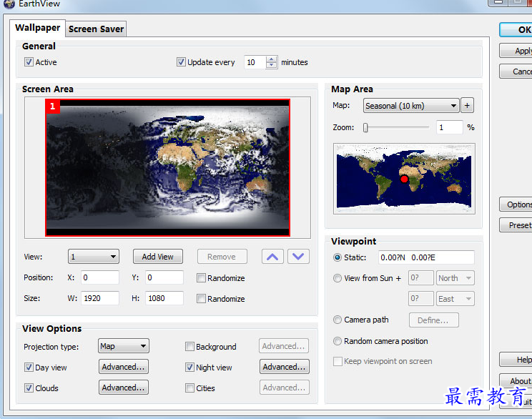Move view down with the down arrow button
532x419 pixels.
298,257
